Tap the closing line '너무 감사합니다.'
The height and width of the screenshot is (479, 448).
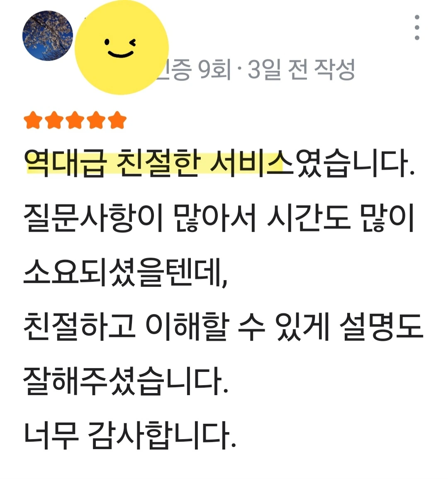click(x=130, y=435)
